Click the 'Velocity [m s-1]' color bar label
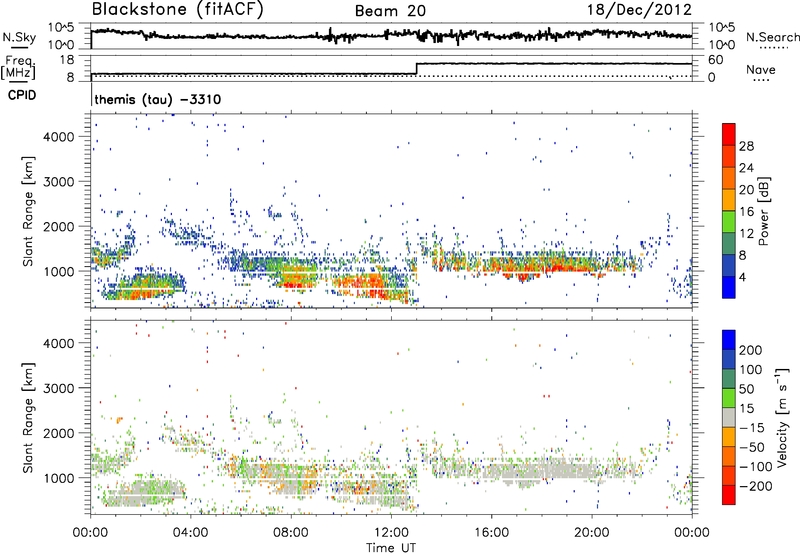800x554 pixels. click(782, 418)
